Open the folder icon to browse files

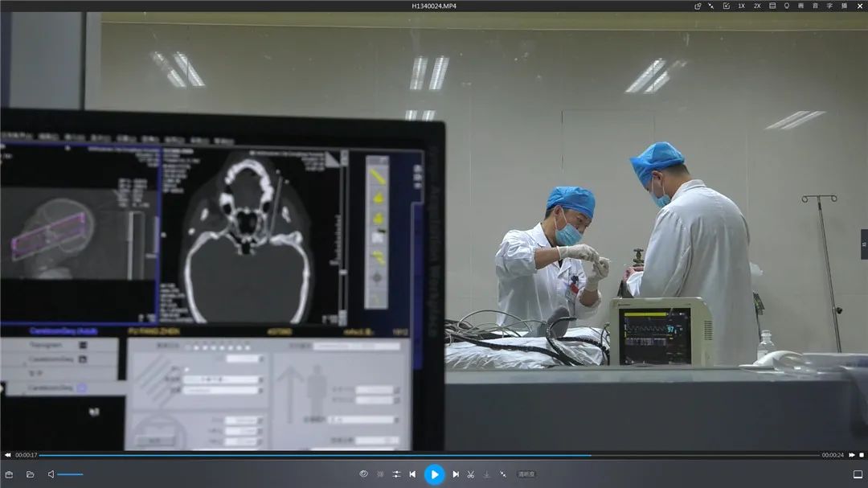31,474
